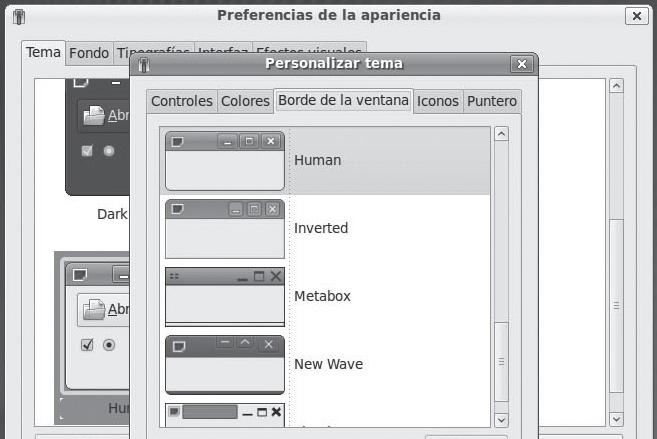Click the Abrir folder icon in Human theme preview
657x439 pixels.
click(94, 310)
